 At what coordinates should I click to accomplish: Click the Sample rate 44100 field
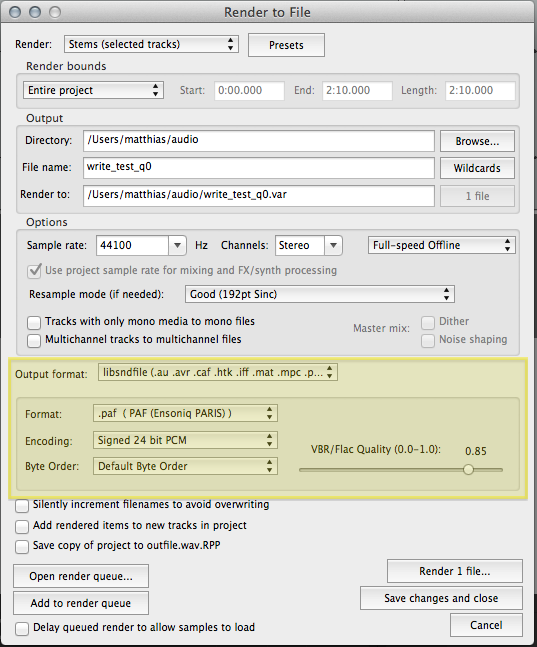coord(132,246)
